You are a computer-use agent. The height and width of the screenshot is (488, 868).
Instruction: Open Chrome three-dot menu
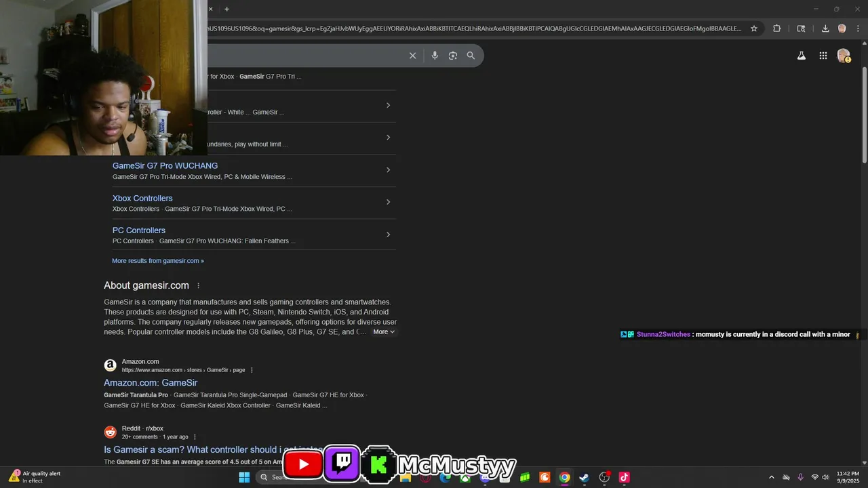click(858, 28)
